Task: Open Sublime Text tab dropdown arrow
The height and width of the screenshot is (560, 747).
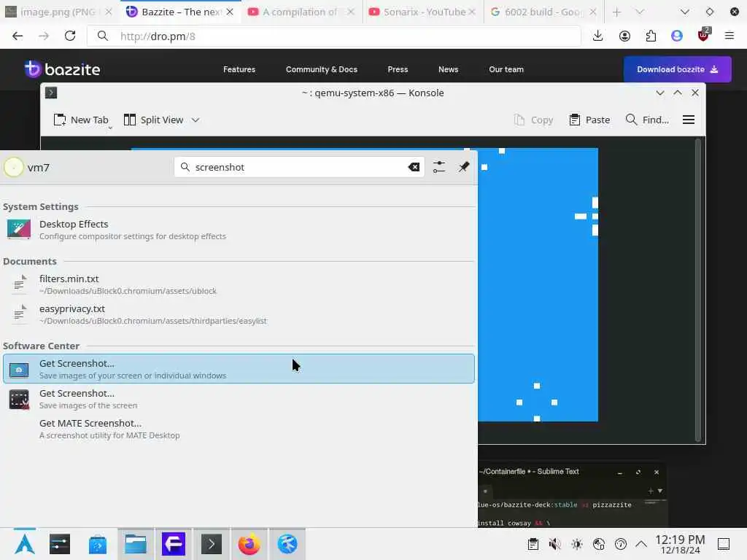Action: [659, 491]
